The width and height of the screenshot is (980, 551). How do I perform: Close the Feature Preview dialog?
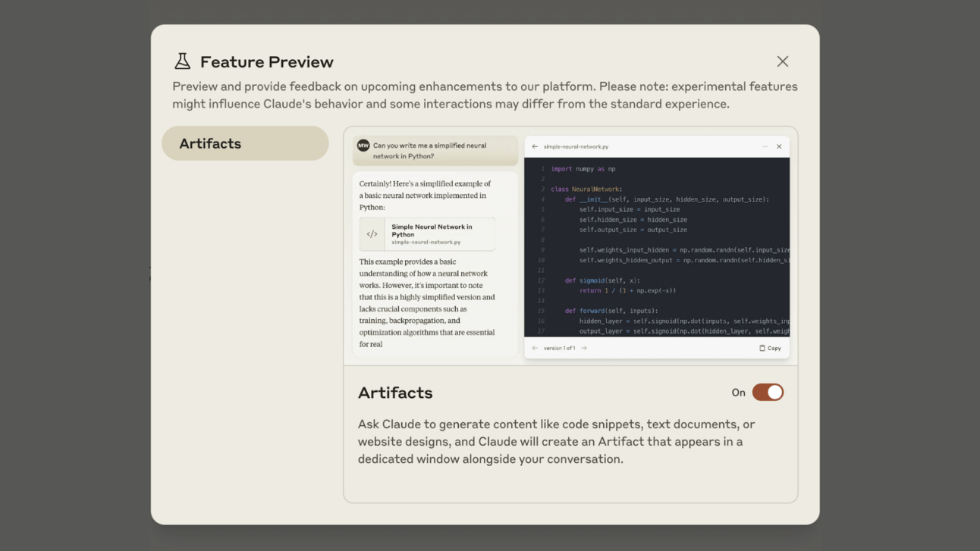[782, 61]
